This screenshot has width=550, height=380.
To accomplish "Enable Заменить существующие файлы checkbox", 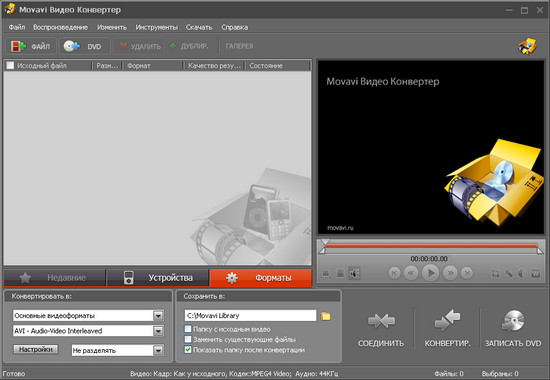I will coord(188,339).
